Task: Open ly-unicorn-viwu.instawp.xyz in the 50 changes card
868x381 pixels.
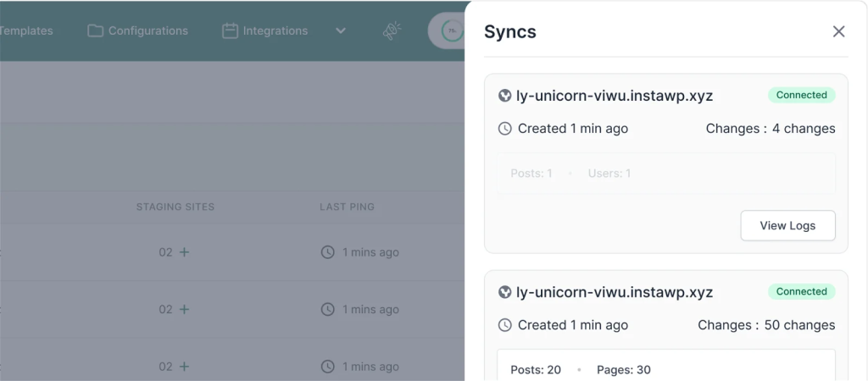Action: (x=615, y=292)
